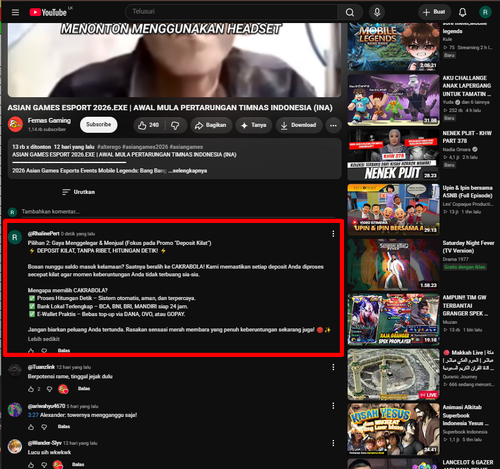Click the #asiangames2026 hashtag
Image resolution: width=500 pixels, height=469 pixels.
[145, 147]
